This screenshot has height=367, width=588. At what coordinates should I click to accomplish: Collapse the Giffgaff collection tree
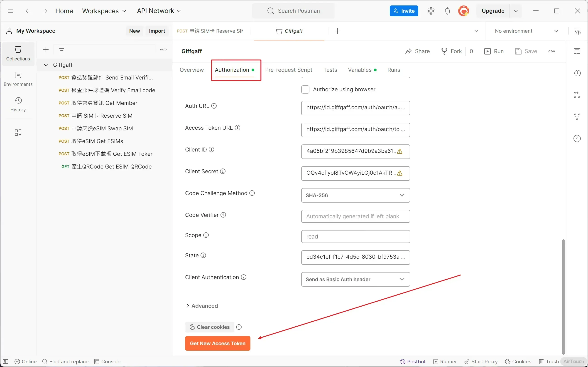click(46, 65)
